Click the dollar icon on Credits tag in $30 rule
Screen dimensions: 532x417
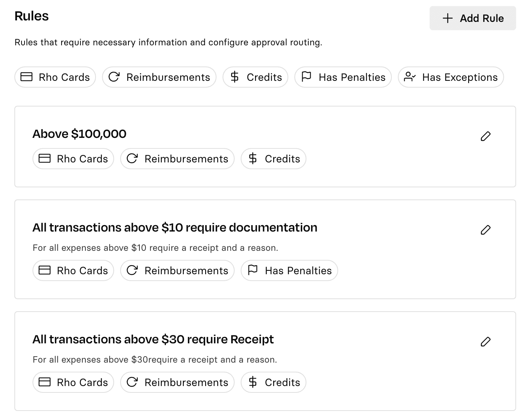tap(253, 382)
